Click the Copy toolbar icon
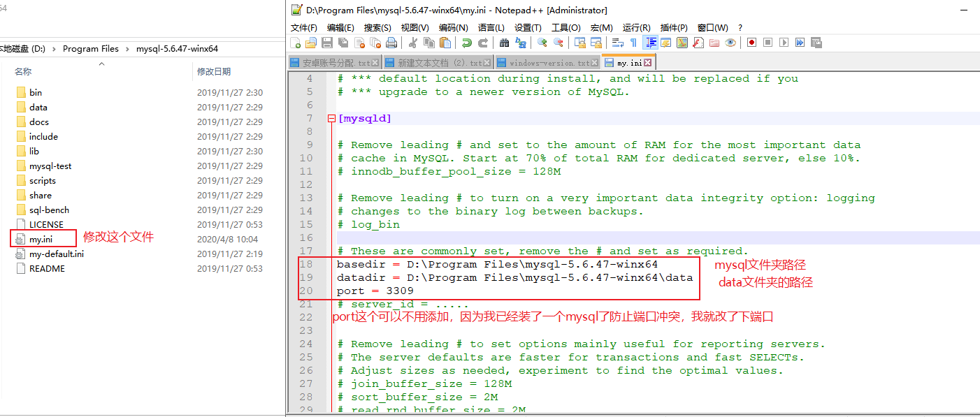This screenshot has width=980, height=417. coord(429,43)
